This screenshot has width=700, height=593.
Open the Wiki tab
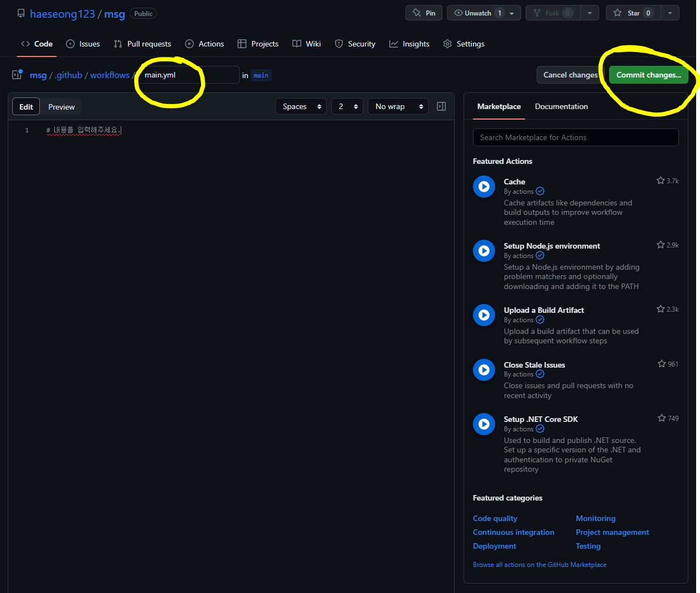pyautogui.click(x=307, y=44)
